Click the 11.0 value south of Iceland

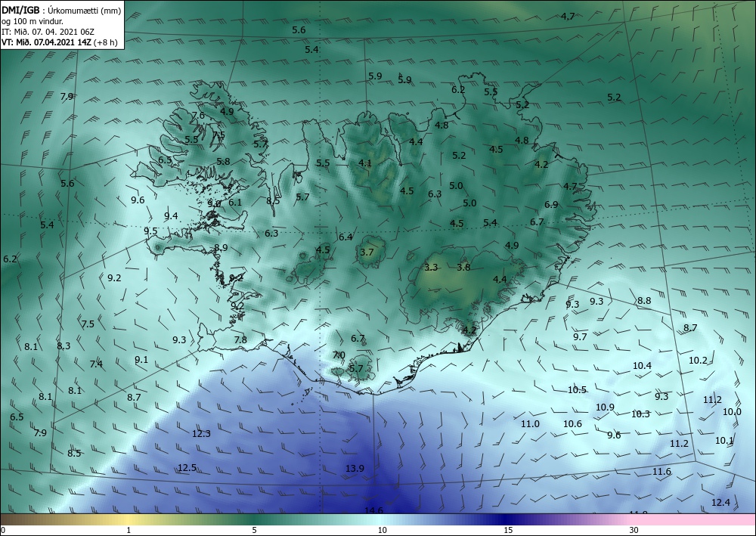pyautogui.click(x=531, y=423)
